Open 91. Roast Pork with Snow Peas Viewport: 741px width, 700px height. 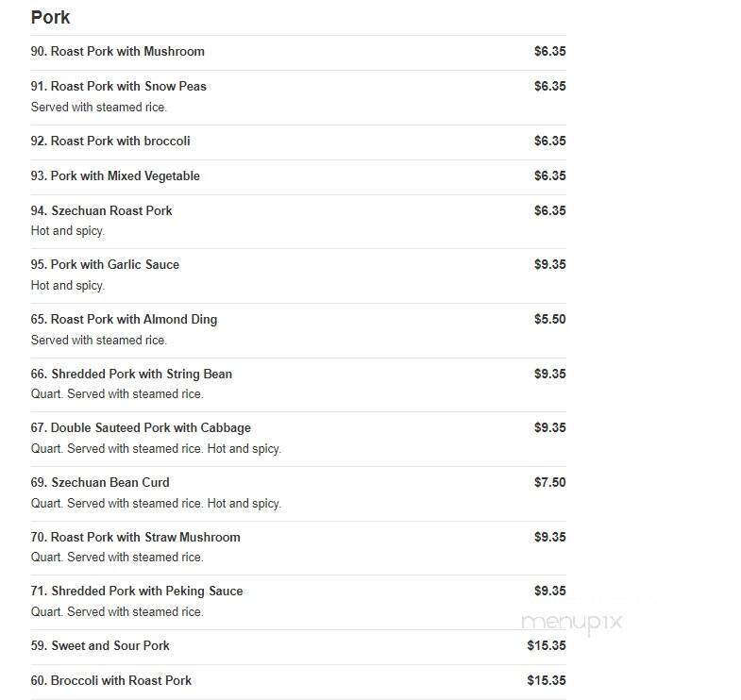(119, 86)
